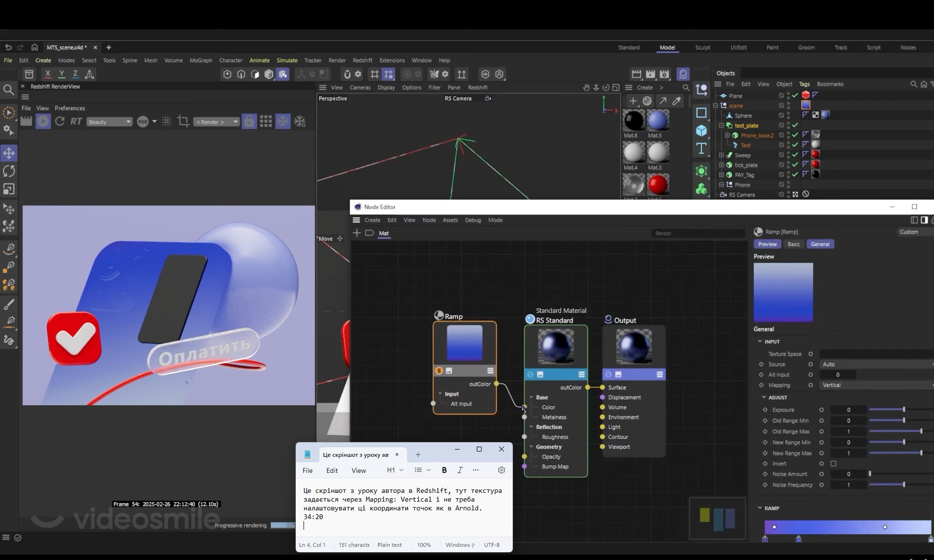
Task: Select the Move tool in left toolbar
Action: [9, 153]
